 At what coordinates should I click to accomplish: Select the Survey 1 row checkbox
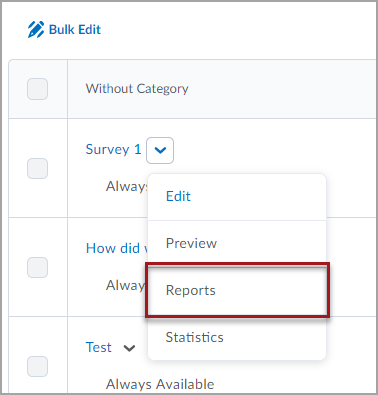[37, 168]
